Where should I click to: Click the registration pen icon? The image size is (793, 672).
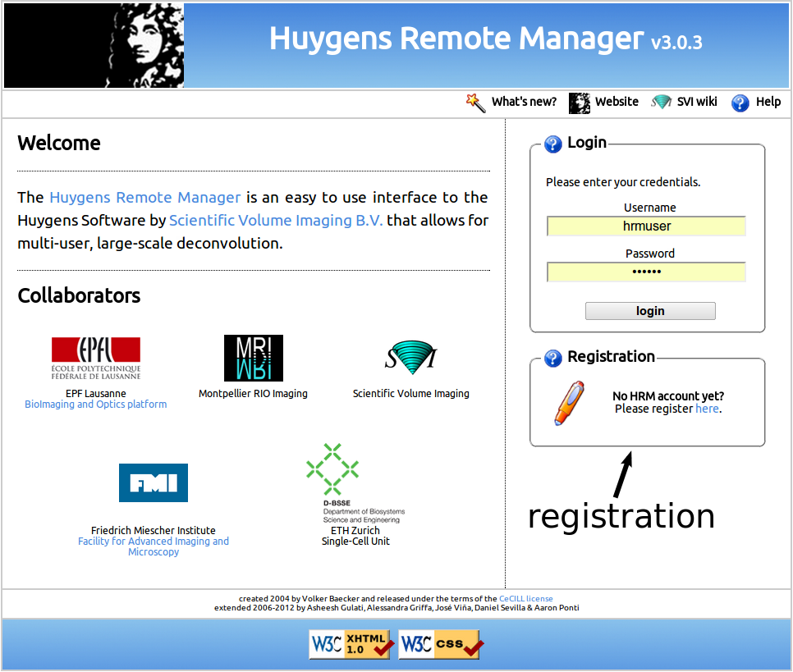(x=569, y=402)
